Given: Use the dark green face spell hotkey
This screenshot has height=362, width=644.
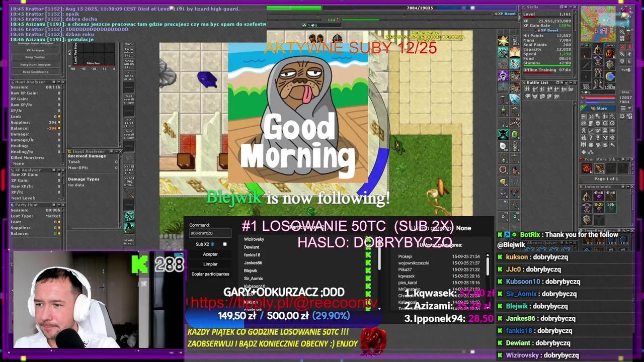Looking at the screenshot, I should [x=503, y=134].
